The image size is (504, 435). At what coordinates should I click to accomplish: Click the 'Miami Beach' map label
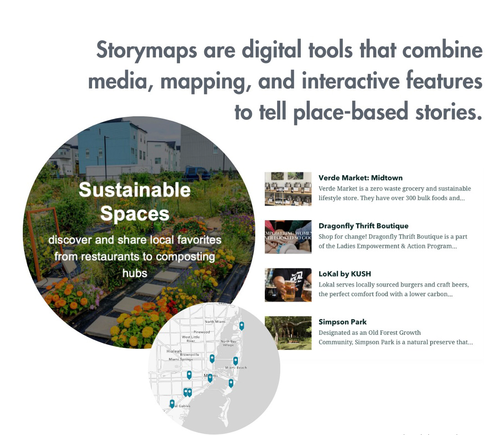click(236, 368)
